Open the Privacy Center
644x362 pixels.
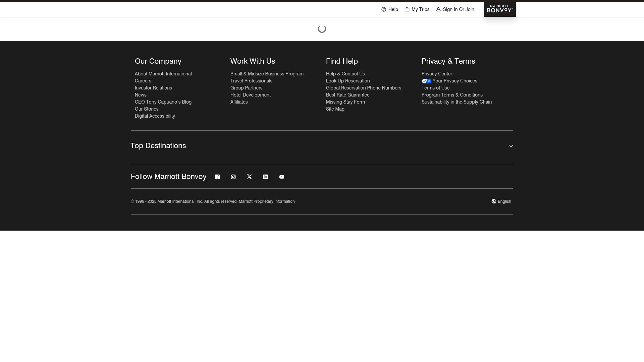(437, 74)
